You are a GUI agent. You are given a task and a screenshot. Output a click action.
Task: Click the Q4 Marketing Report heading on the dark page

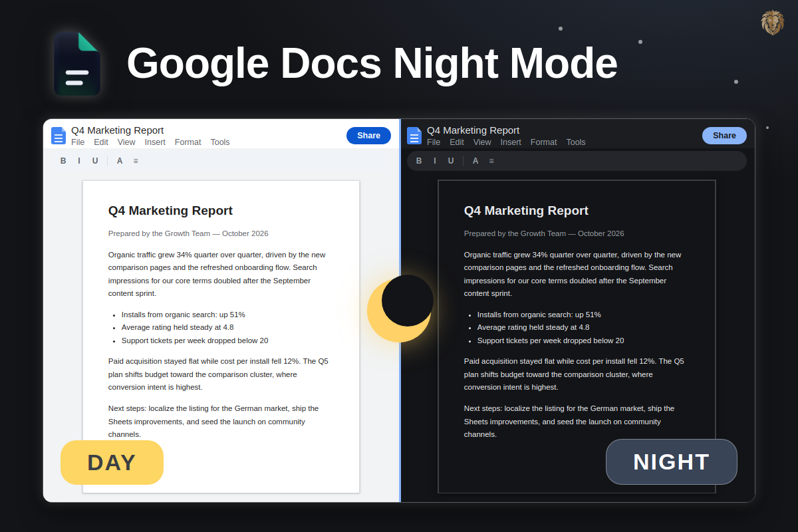526,211
